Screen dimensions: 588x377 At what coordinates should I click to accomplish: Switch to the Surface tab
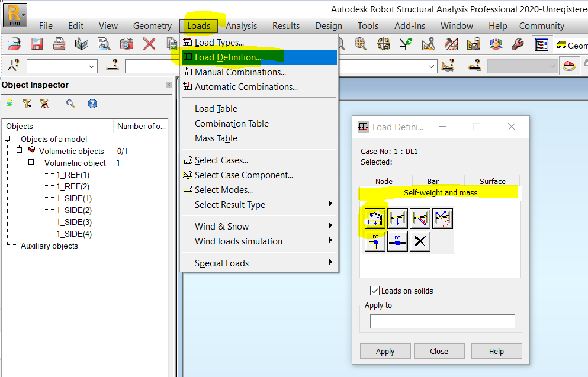click(492, 181)
